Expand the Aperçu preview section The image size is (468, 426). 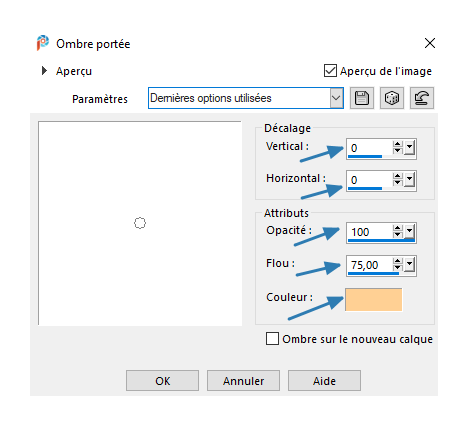click(44, 71)
